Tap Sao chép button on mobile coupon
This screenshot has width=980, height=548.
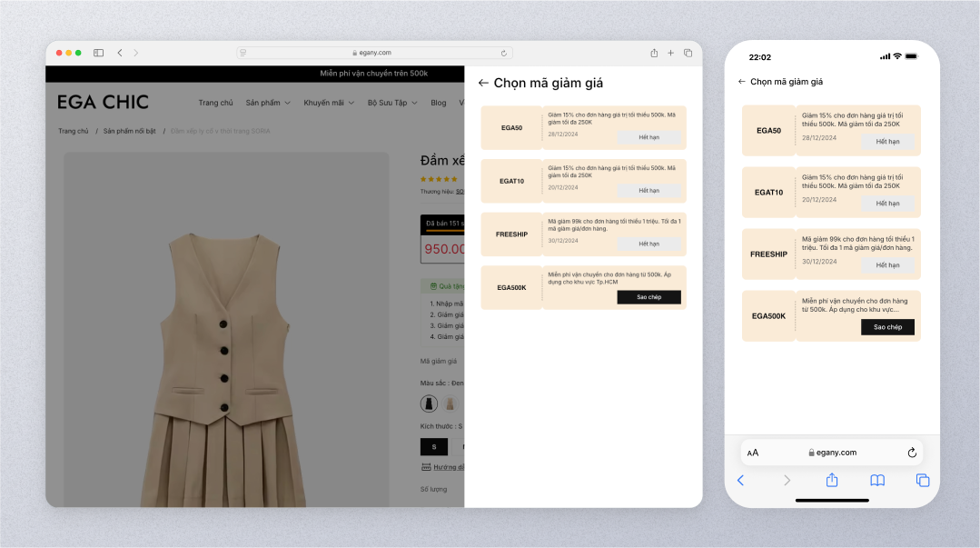point(887,327)
